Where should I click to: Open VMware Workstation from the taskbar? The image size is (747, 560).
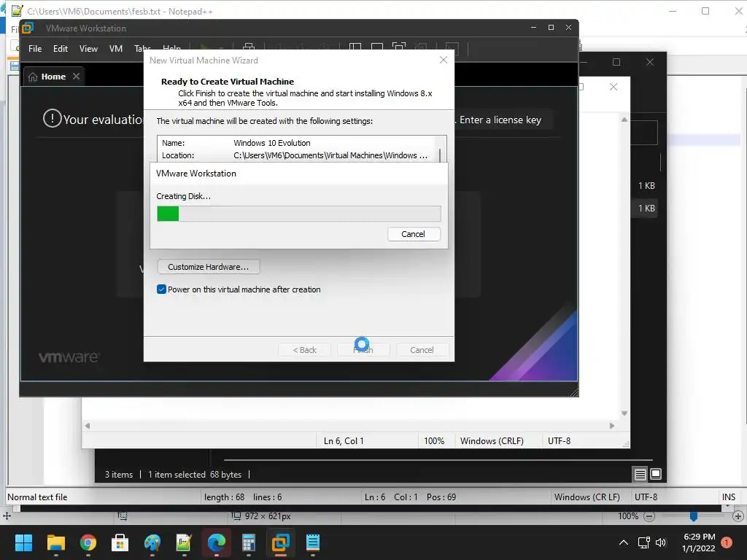[281, 542]
